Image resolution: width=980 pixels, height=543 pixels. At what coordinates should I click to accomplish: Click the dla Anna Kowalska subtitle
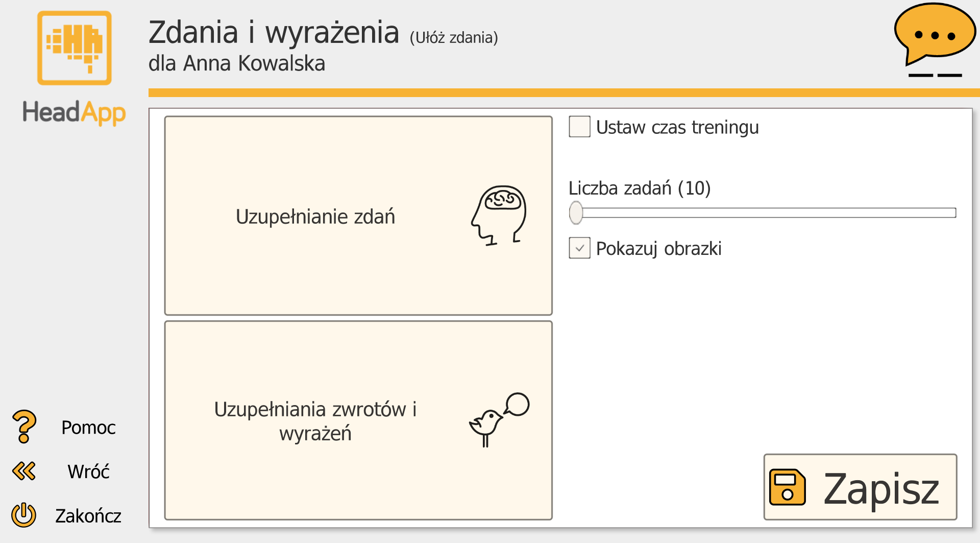pyautogui.click(x=237, y=64)
